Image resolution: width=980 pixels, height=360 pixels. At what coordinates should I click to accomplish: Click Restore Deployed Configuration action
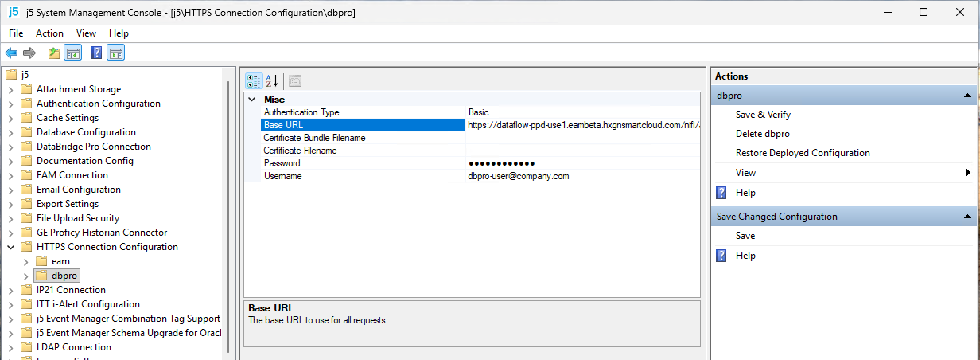[803, 153]
